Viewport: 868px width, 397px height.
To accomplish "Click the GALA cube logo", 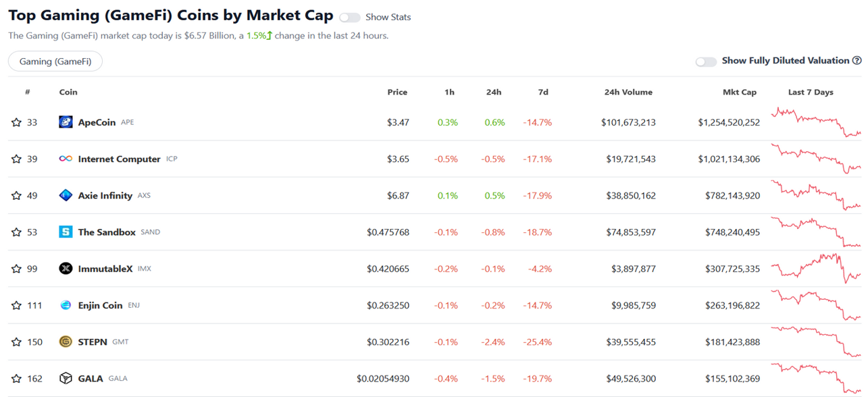I will click(x=66, y=378).
